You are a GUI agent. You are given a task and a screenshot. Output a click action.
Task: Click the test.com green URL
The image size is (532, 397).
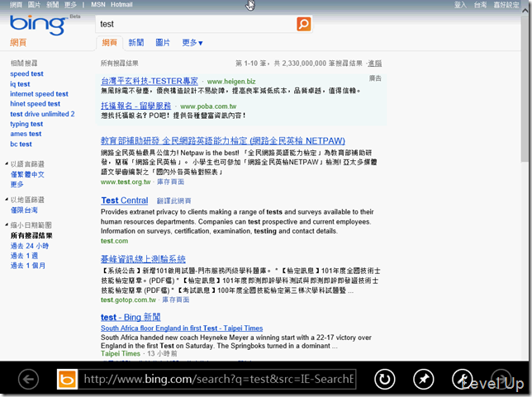(x=114, y=241)
